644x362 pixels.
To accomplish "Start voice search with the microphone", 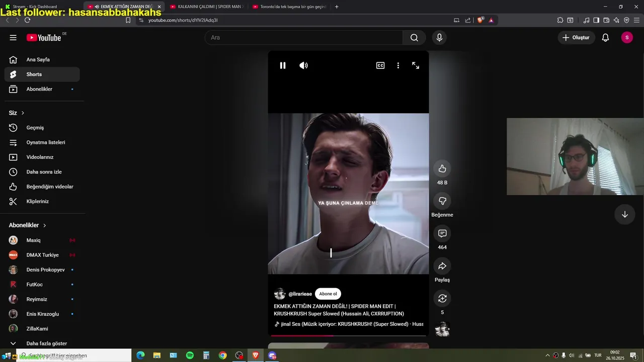I will [439, 38].
